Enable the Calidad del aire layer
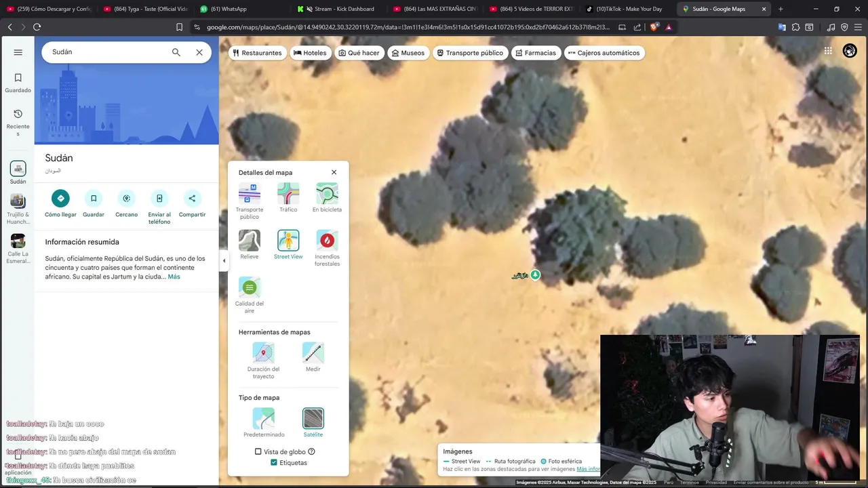 click(x=250, y=295)
